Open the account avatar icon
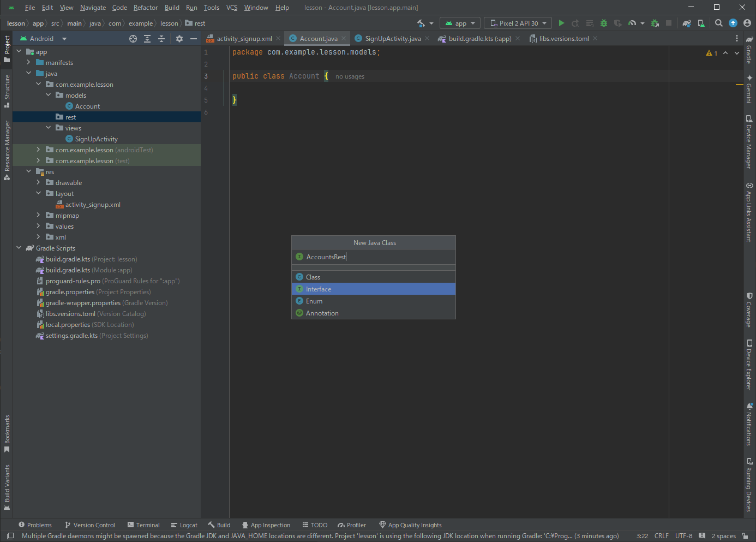Viewport: 756px width, 542px height. coord(747,23)
